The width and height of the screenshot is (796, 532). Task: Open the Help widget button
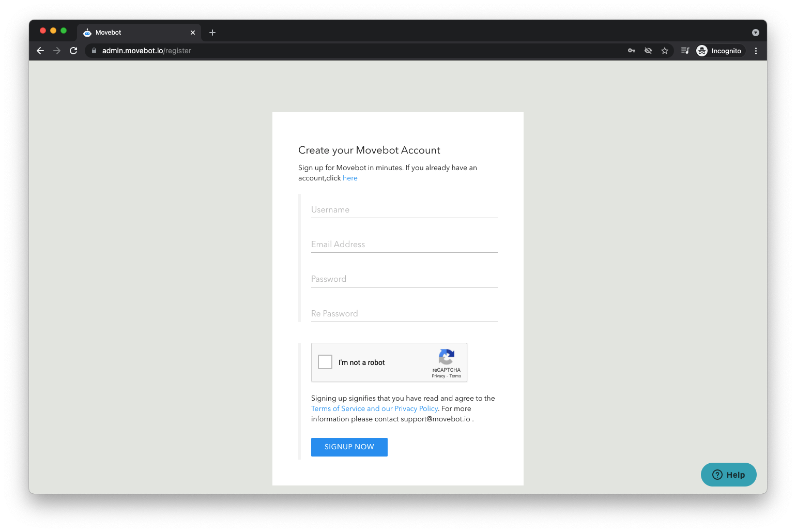point(729,475)
